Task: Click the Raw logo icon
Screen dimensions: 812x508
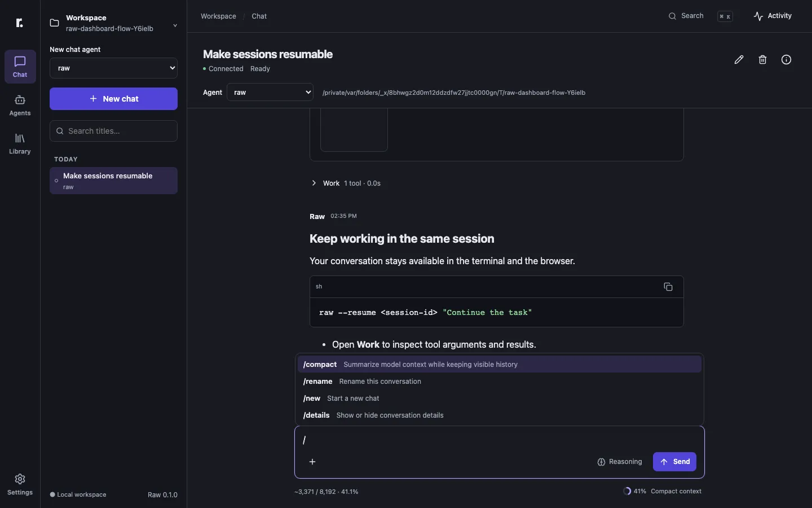Action: tap(20, 23)
